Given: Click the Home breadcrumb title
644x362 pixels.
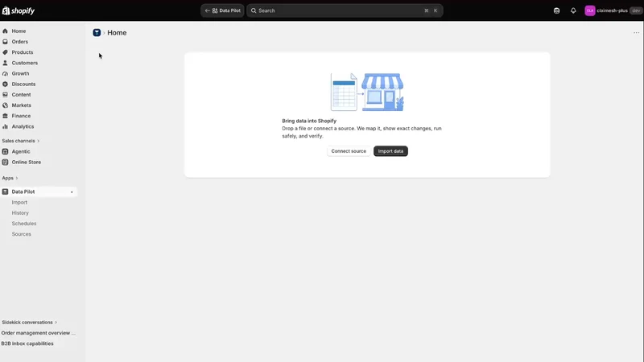Looking at the screenshot, I should click(117, 33).
